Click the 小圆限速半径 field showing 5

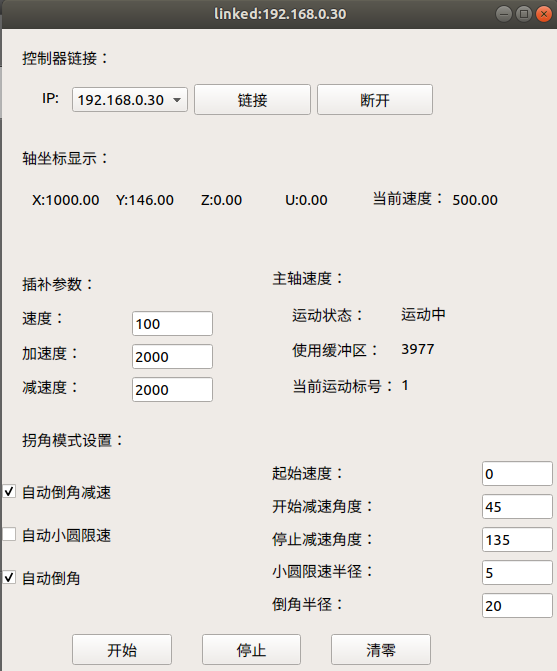(x=517, y=573)
